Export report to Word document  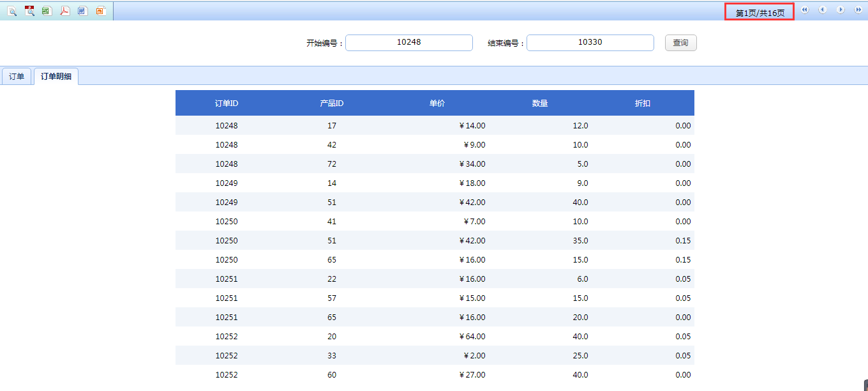[82, 11]
